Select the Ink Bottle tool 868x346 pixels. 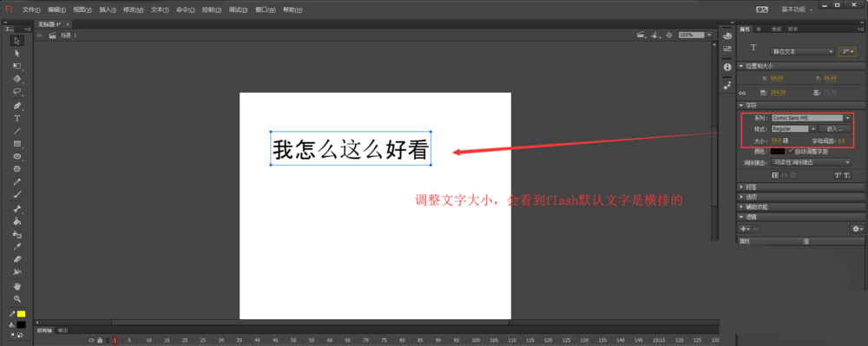pyautogui.click(x=17, y=234)
